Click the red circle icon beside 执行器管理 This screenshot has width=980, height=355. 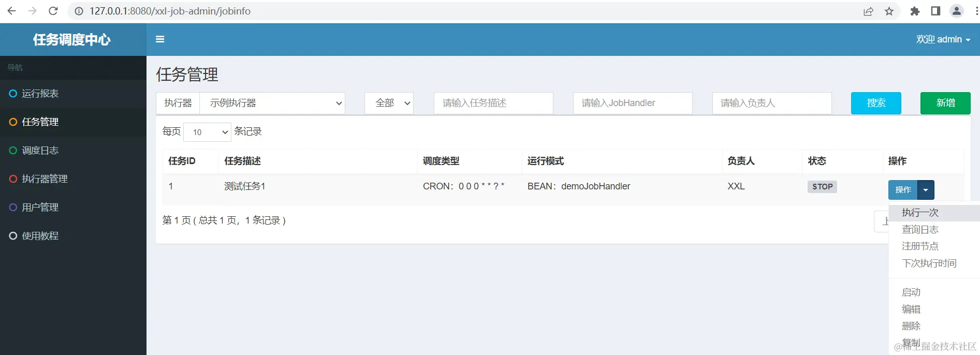coord(13,179)
